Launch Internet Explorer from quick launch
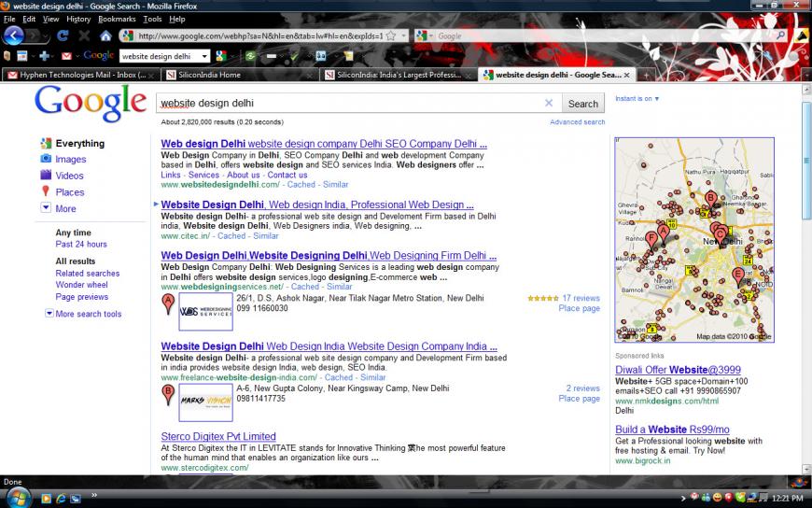Viewport: 812px width, 508px height. tap(61, 499)
